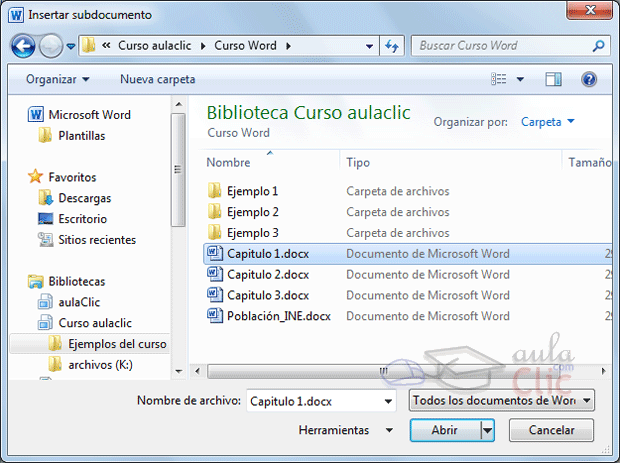Click the navigation pane vertical scrollbar thumb
620x463 pixels.
pos(178,170)
